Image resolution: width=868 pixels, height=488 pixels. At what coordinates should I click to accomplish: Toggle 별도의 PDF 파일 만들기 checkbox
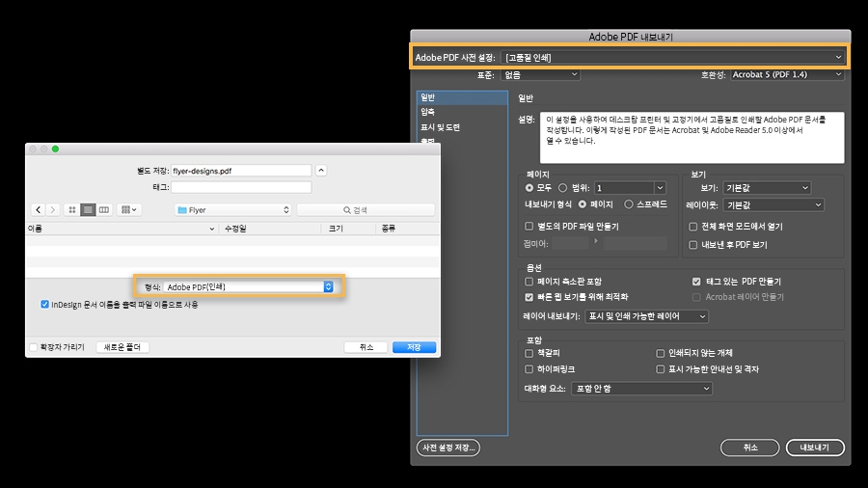click(x=529, y=226)
